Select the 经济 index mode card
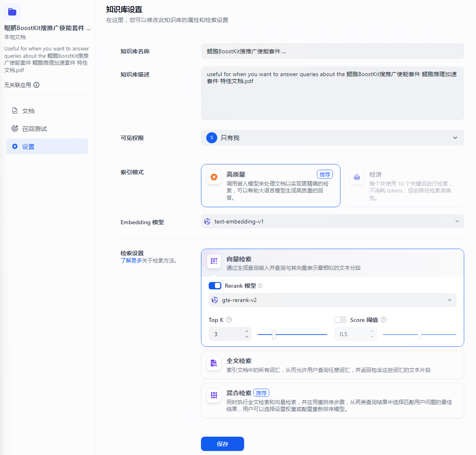This screenshot has height=455, width=476. [404, 186]
